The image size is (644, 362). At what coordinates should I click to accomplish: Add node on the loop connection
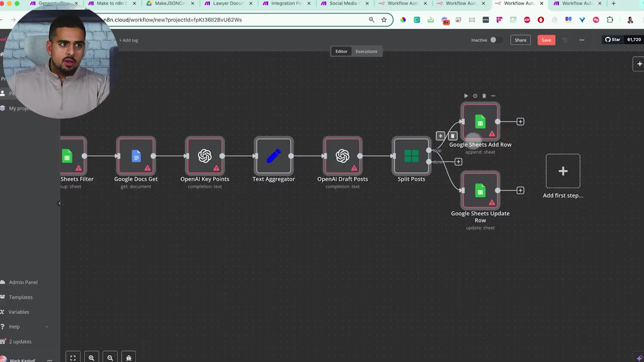(x=440, y=136)
